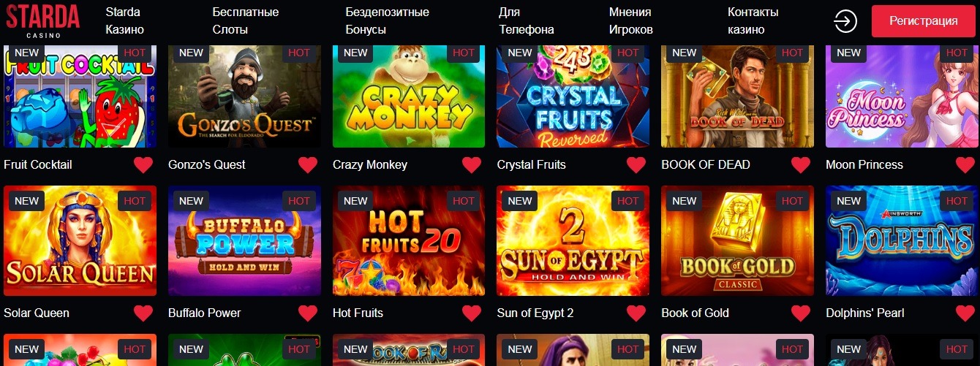Click the red Регистрация button
980x366 pixels.
pos(923,21)
